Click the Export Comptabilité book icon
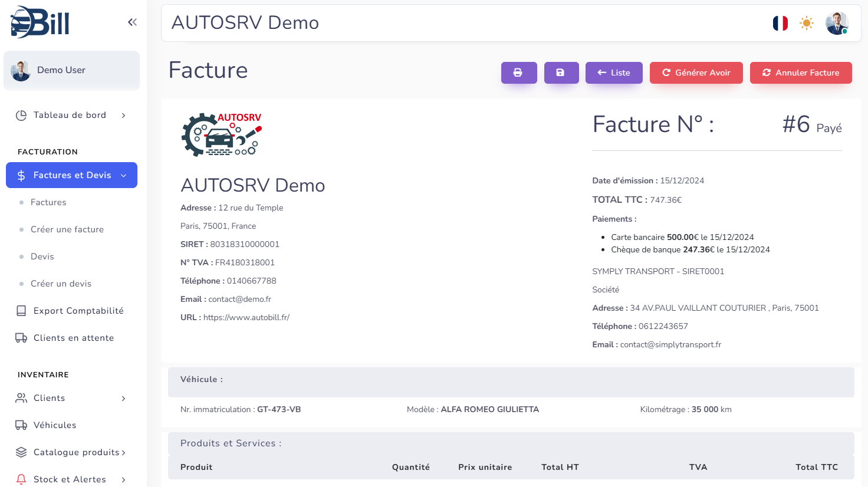 [21, 311]
